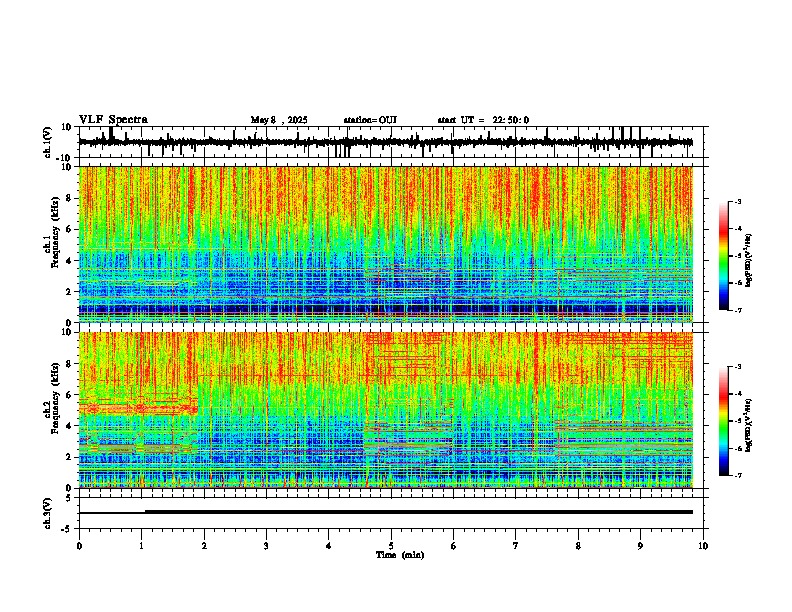792x612 pixels.
Task: Click time axis tick label "5"
Action: [x=391, y=546]
